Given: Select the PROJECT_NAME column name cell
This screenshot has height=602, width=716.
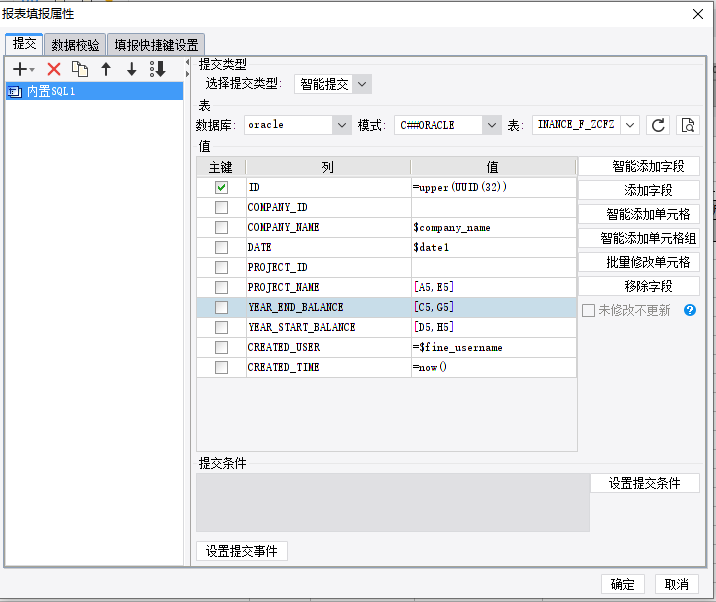Looking at the screenshot, I should (x=328, y=287).
